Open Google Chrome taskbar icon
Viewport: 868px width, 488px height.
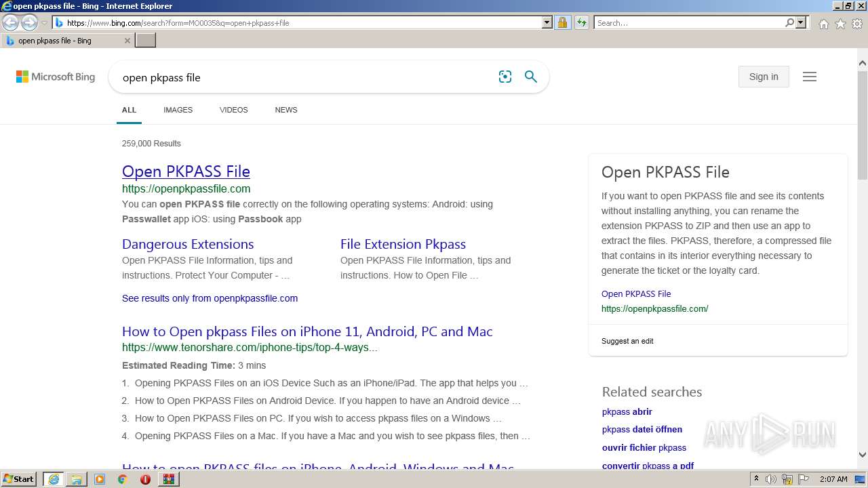click(122, 479)
